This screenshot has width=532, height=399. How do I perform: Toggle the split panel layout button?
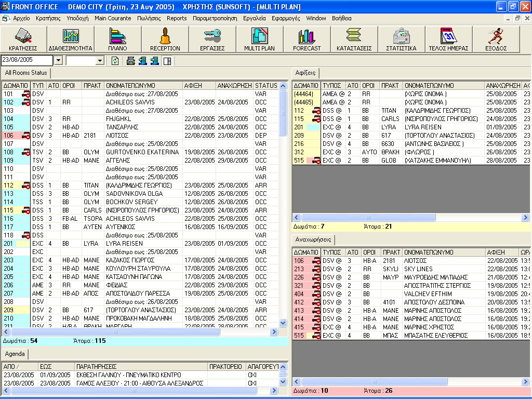tap(167, 61)
